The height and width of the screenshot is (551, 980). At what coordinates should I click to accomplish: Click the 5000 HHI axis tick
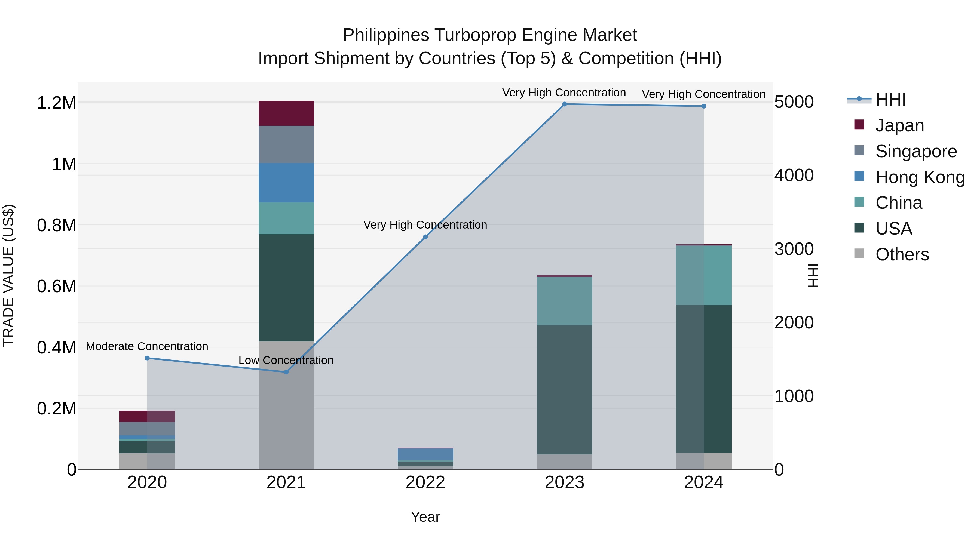click(x=794, y=102)
